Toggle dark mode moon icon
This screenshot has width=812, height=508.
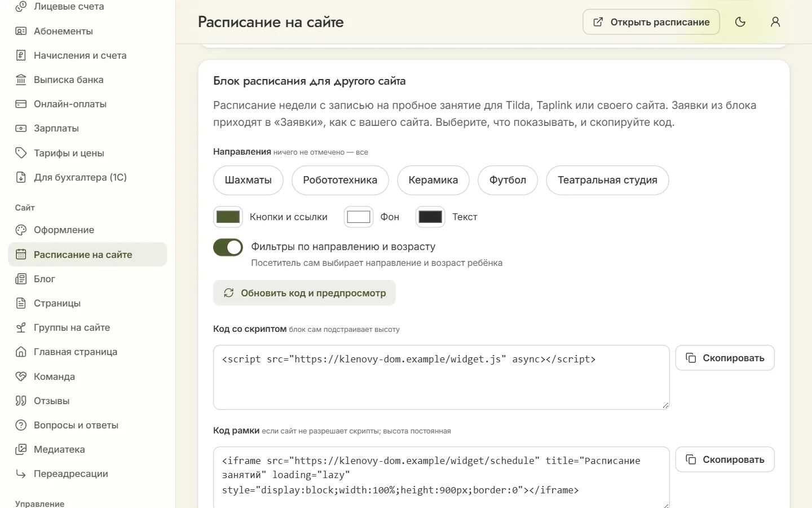point(740,22)
